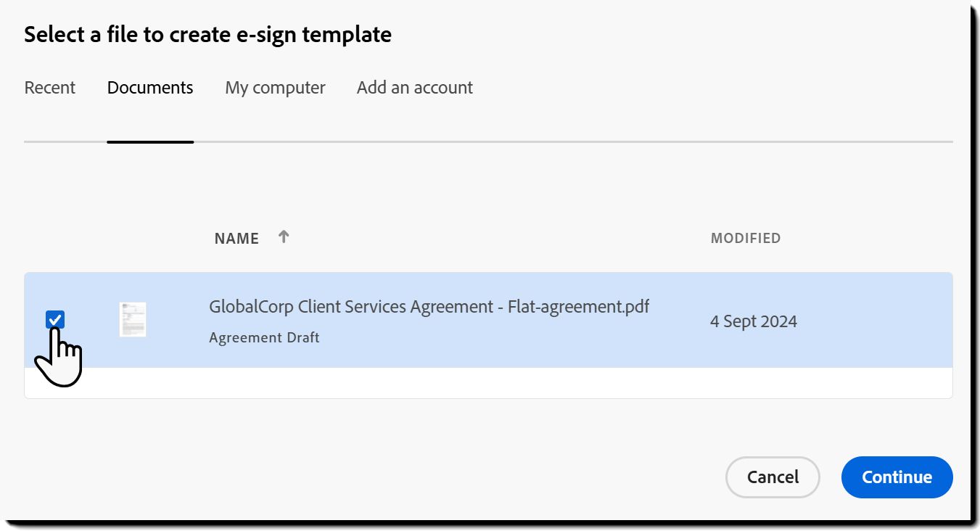This screenshot has width=980, height=531.
Task: Go to Add an account tab
Action: click(x=414, y=88)
